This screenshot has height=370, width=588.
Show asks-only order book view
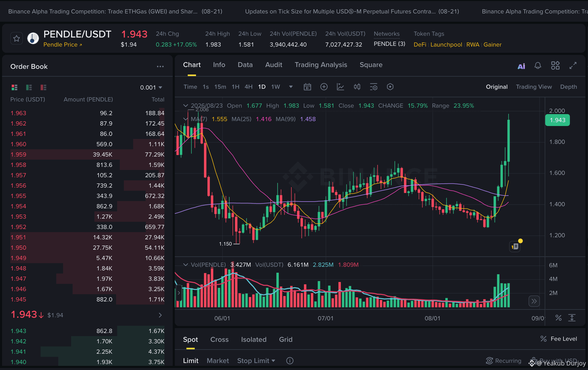point(43,87)
